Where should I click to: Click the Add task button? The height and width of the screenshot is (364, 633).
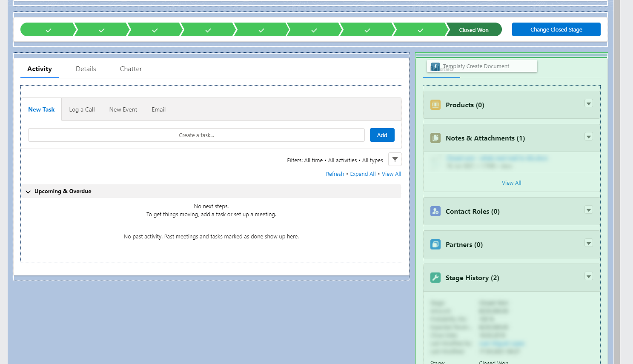point(382,135)
